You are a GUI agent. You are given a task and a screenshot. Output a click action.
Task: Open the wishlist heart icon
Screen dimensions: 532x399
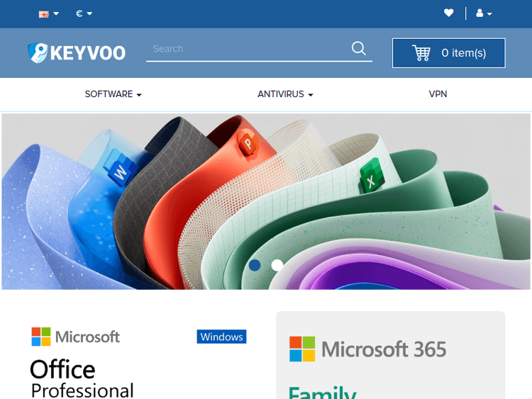448,13
